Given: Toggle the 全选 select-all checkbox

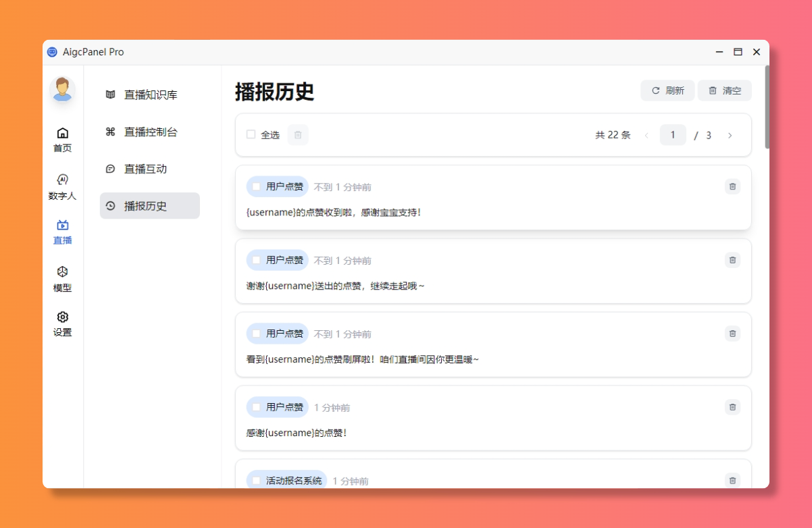Looking at the screenshot, I should [251, 135].
